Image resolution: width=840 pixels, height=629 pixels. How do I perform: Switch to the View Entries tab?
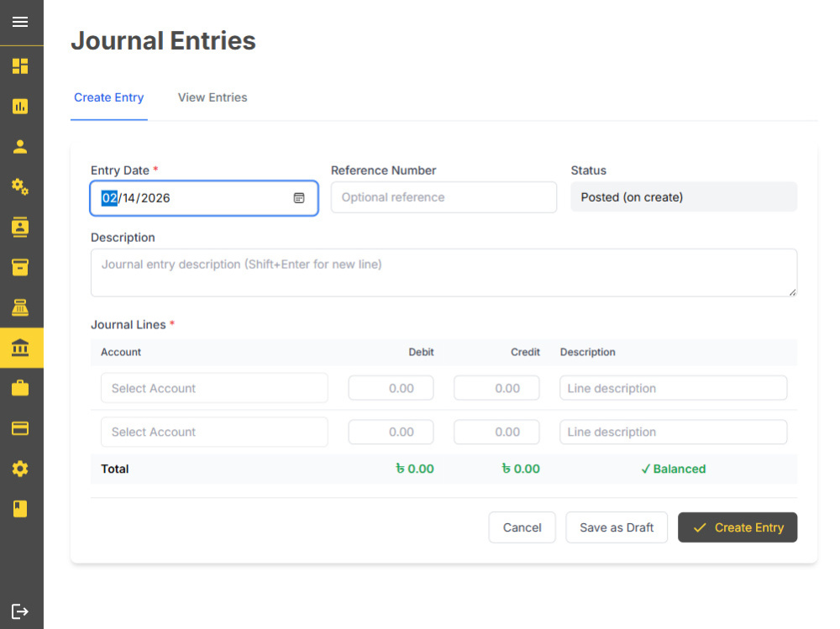[x=213, y=97]
